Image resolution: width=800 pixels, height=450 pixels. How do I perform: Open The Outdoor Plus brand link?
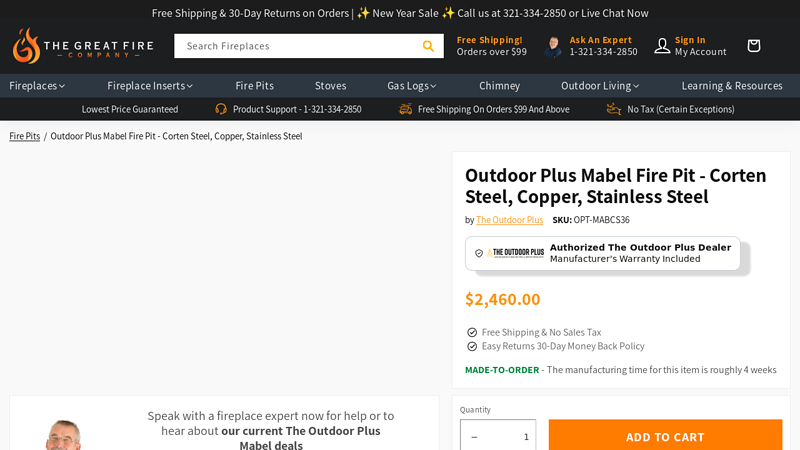click(x=509, y=220)
